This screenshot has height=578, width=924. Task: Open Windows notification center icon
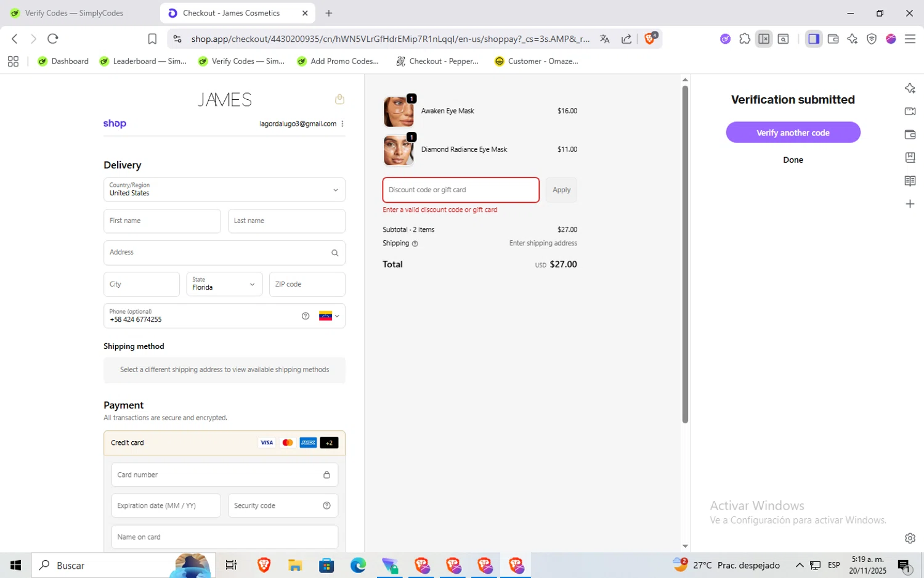pyautogui.click(x=905, y=565)
